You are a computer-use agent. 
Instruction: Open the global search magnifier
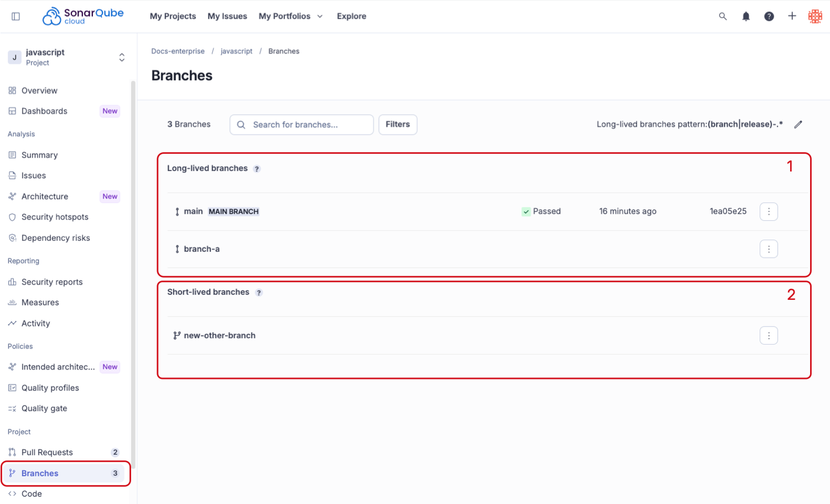[x=723, y=16]
